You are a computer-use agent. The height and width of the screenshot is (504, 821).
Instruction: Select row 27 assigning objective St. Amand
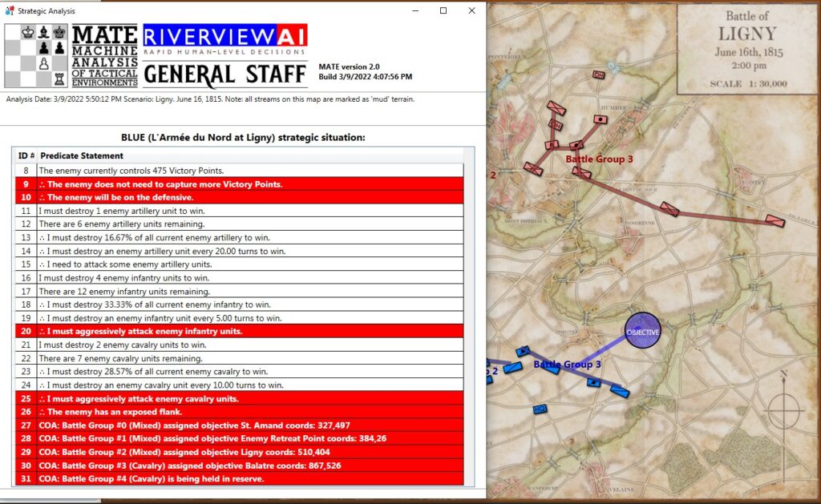coord(160,425)
